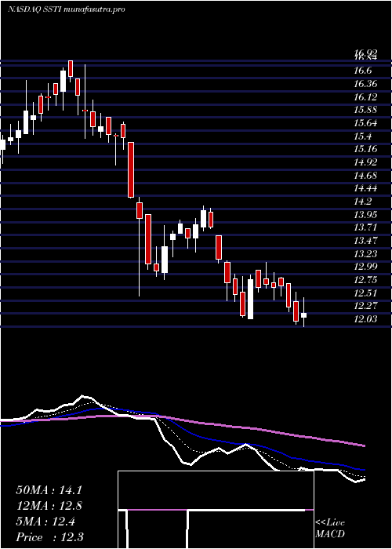The height and width of the screenshot is (549, 392).
Task: Click the blue 12MA line at its right end
Action: [363, 469]
